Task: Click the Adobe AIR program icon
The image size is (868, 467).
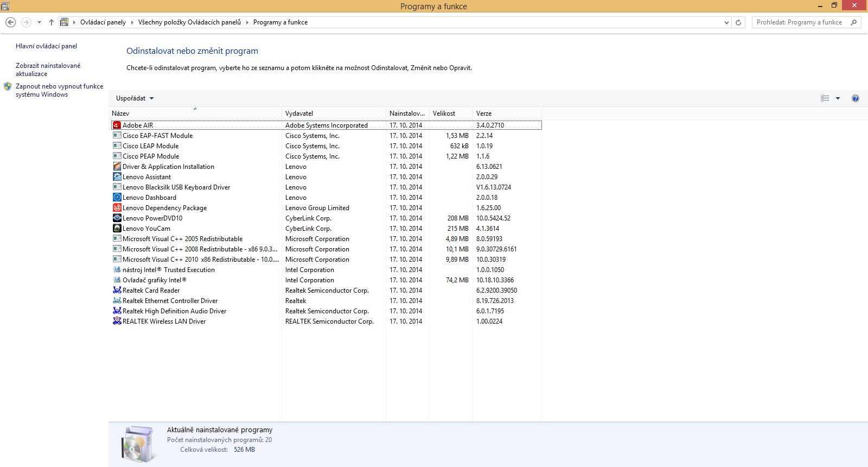Action: tap(117, 125)
